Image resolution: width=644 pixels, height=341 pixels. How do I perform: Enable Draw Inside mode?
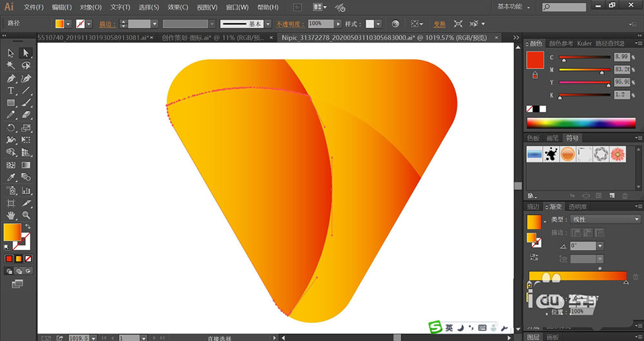(28, 271)
